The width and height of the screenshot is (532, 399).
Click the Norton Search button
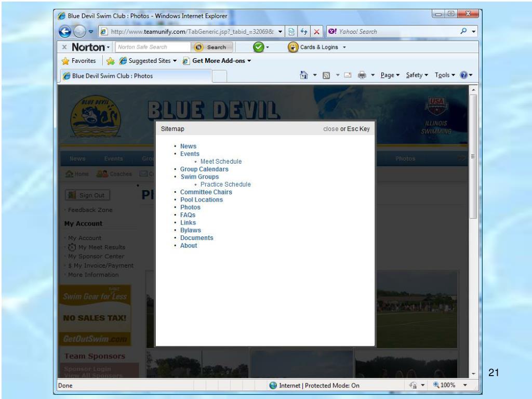tap(212, 47)
